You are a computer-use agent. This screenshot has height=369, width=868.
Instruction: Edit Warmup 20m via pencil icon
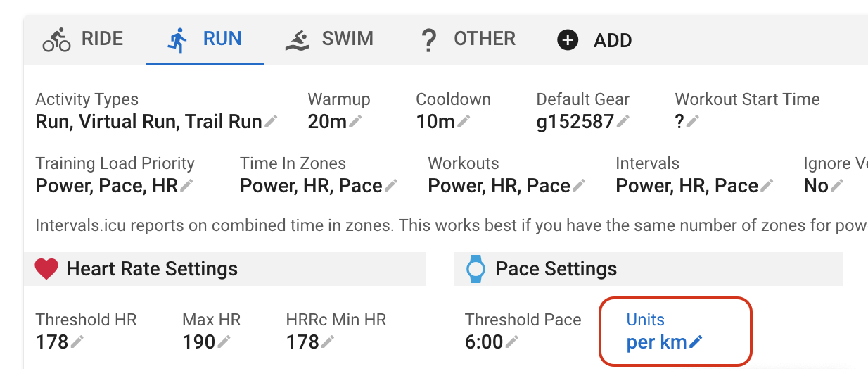(355, 122)
